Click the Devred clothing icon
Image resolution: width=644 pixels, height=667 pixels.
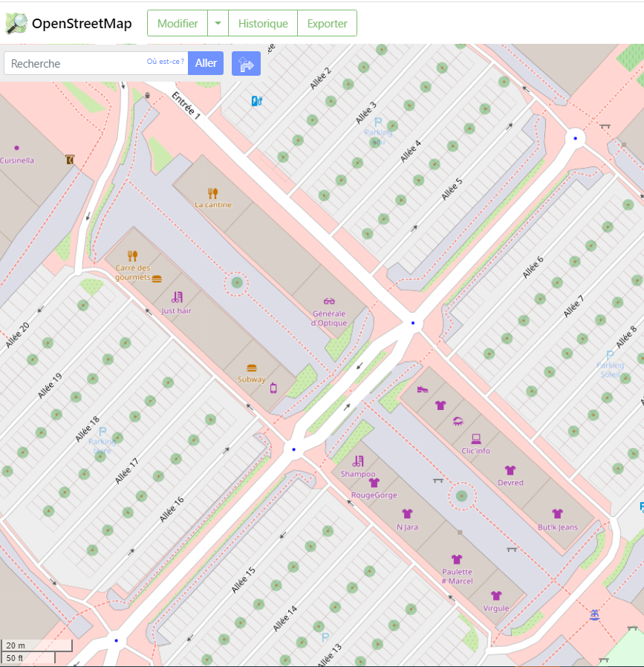(x=510, y=470)
